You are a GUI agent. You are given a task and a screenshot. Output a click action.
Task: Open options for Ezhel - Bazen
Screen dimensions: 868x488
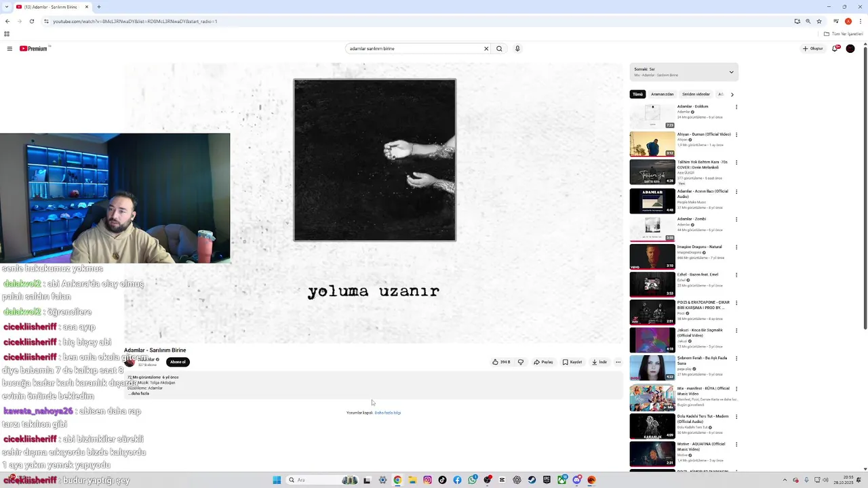(x=736, y=275)
